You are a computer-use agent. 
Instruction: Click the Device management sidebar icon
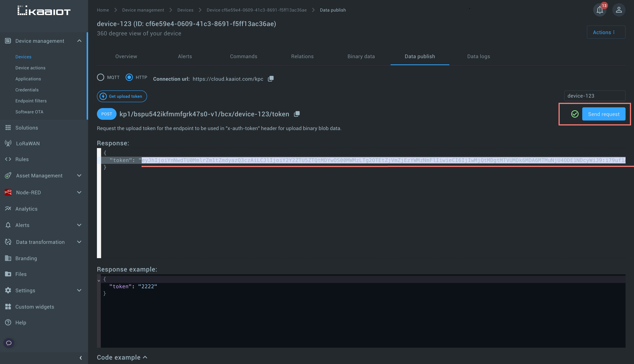point(8,41)
